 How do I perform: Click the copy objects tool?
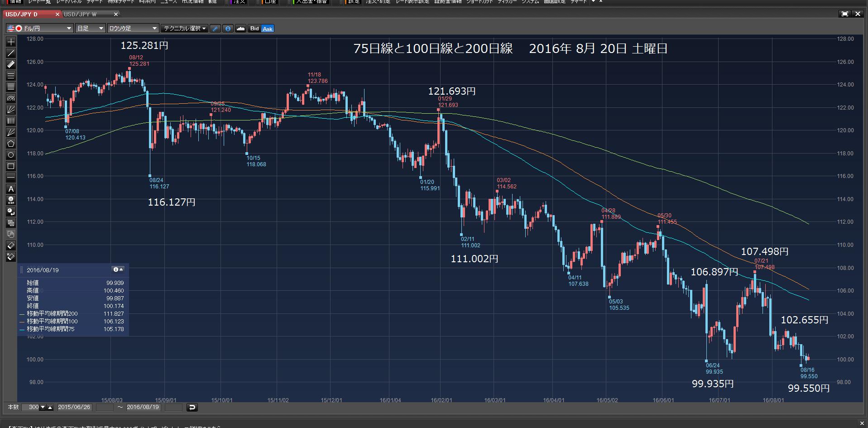pos(11,223)
